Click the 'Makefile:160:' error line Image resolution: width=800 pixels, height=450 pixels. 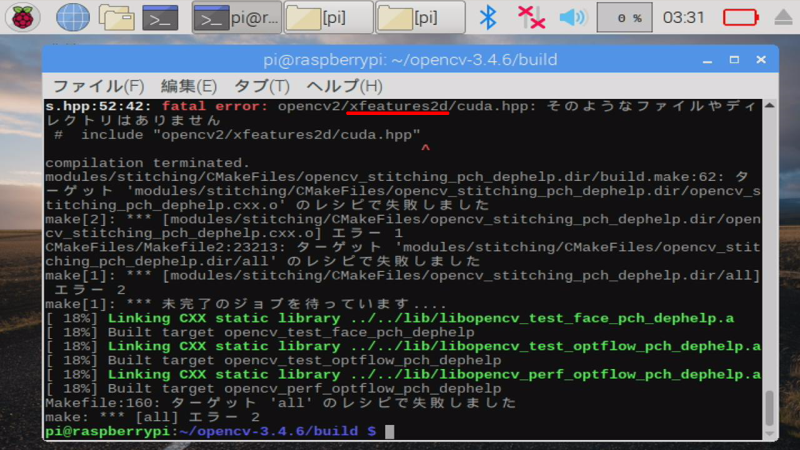coord(281,403)
